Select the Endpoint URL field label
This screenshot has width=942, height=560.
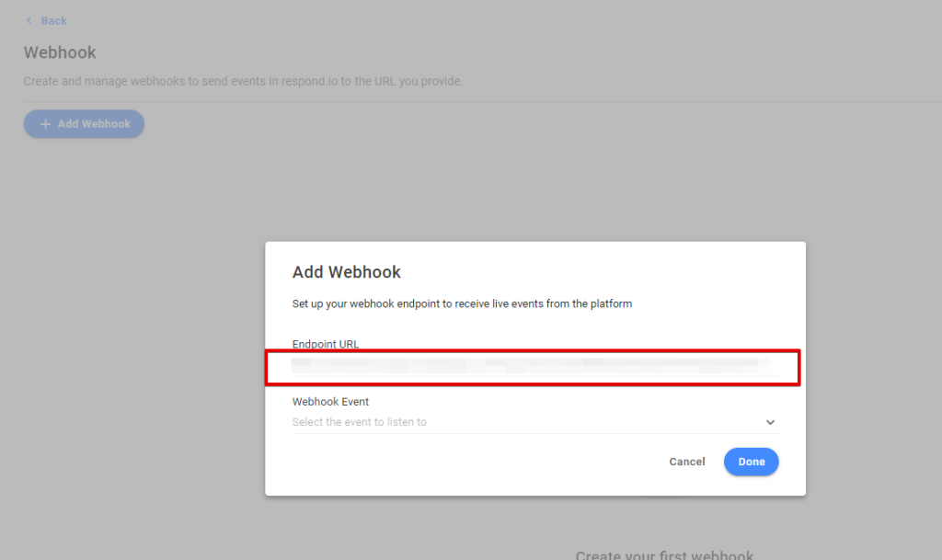click(x=326, y=344)
